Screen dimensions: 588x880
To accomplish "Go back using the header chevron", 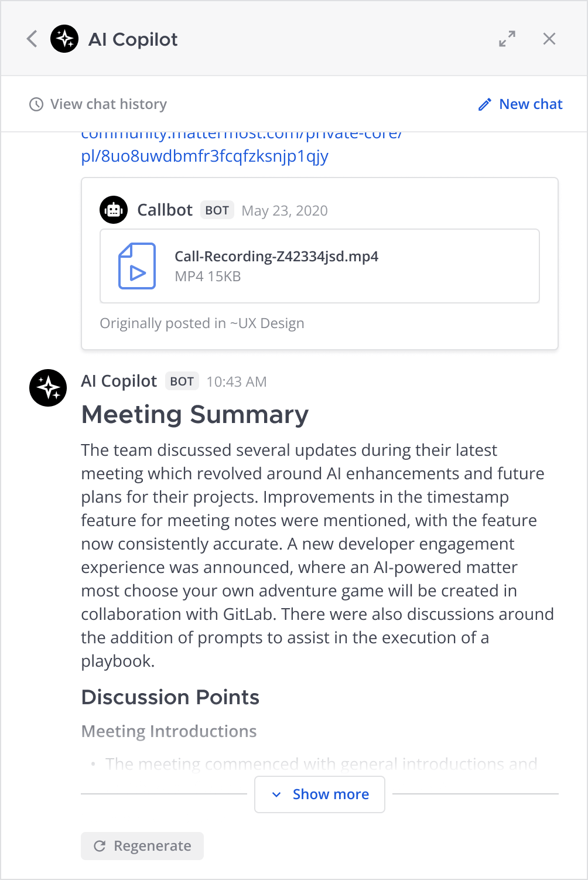I will pos(32,39).
